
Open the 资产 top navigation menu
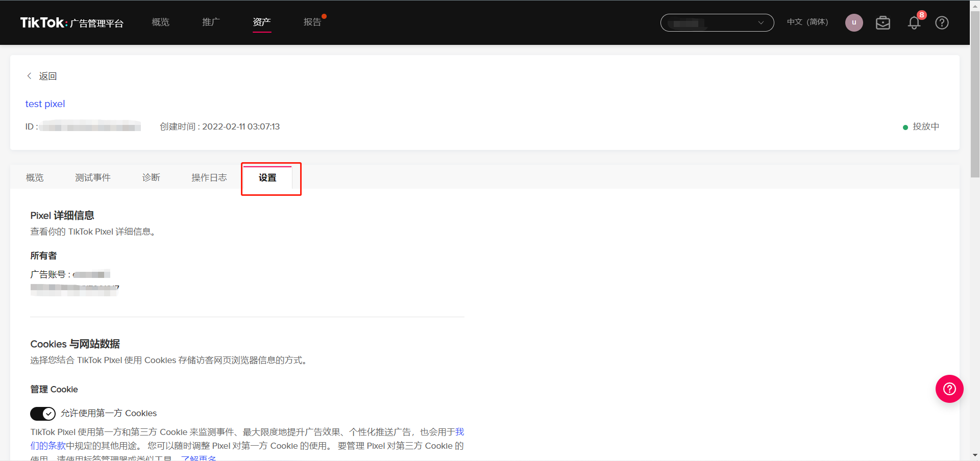click(262, 22)
